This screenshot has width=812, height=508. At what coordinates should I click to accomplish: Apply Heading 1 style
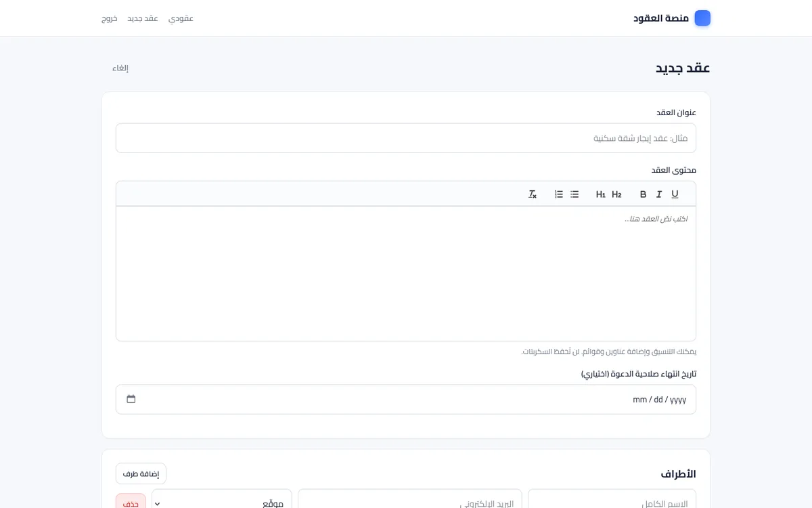(x=600, y=194)
